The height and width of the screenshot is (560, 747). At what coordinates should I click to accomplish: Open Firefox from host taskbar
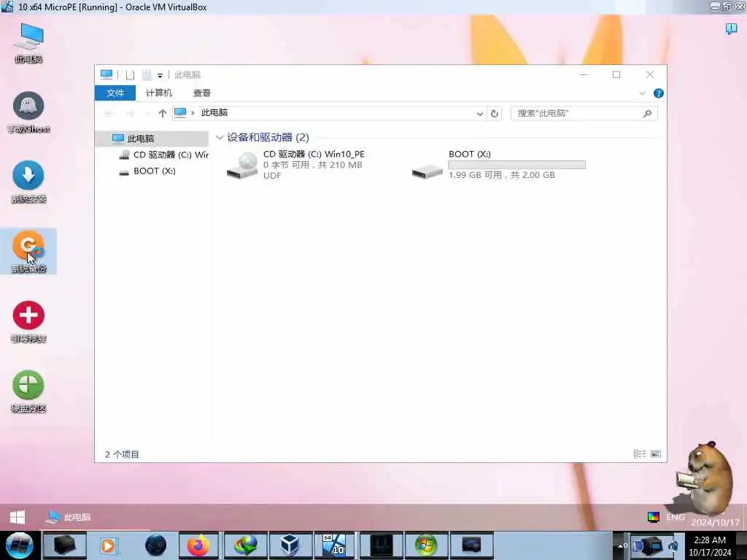click(x=198, y=545)
